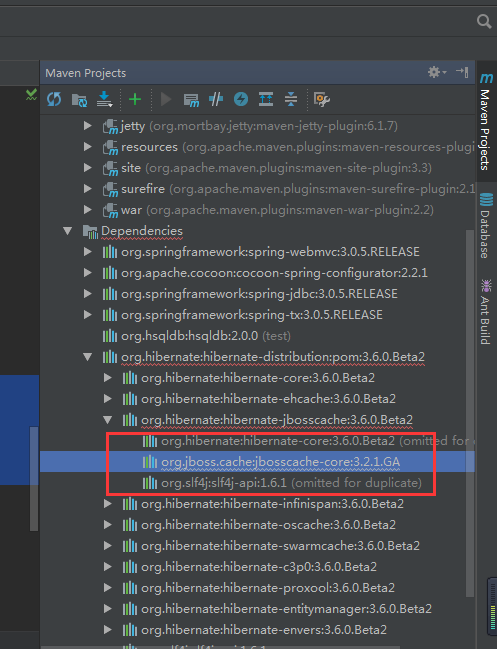Image resolution: width=497 pixels, height=649 pixels.
Task: Click the Collapse All icon
Action: point(291,99)
